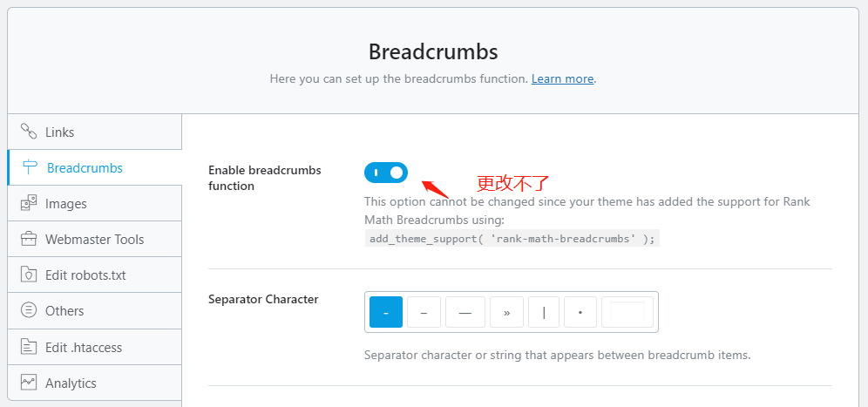
Task: Click the Others circle-lines icon
Action: [28, 310]
